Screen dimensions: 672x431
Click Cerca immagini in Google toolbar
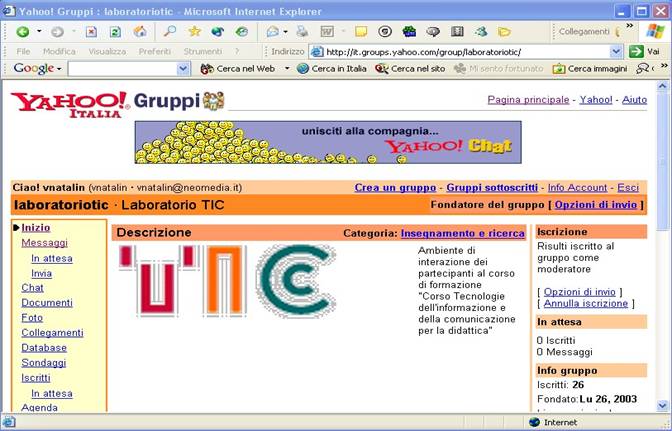coord(590,69)
